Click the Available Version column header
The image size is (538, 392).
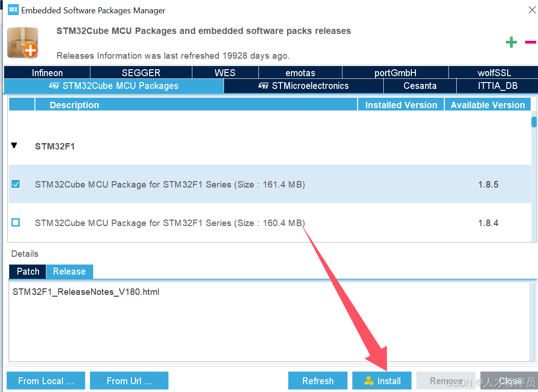488,105
